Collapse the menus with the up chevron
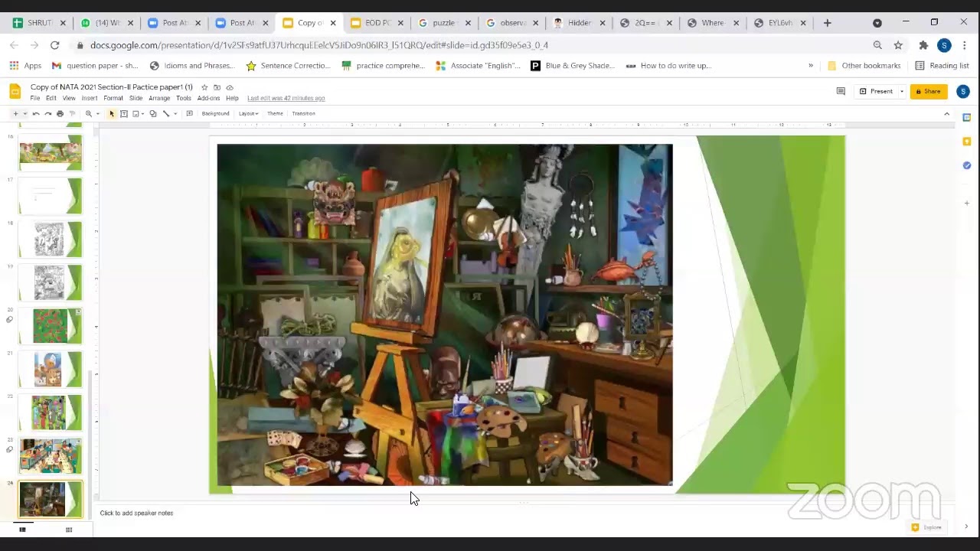 (x=946, y=114)
